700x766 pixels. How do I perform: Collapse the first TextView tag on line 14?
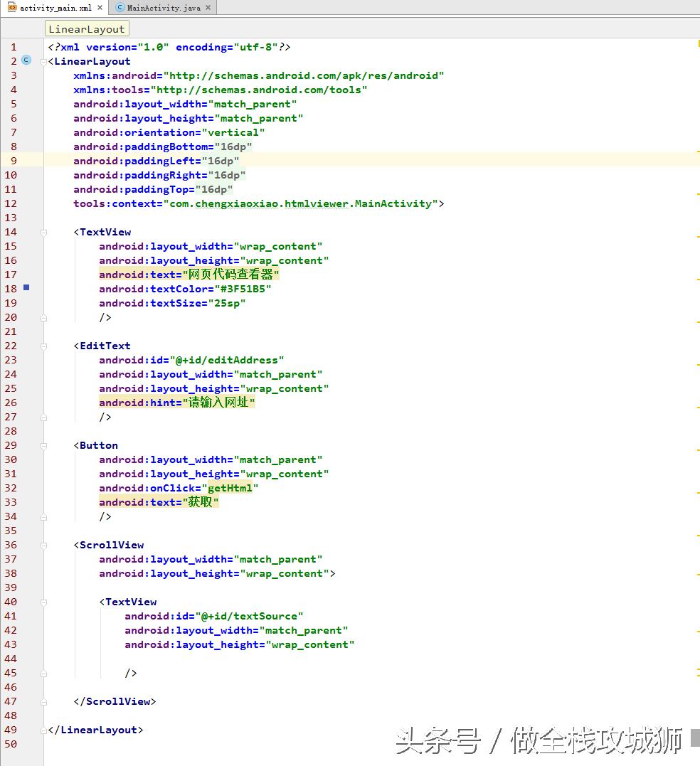pyautogui.click(x=44, y=233)
